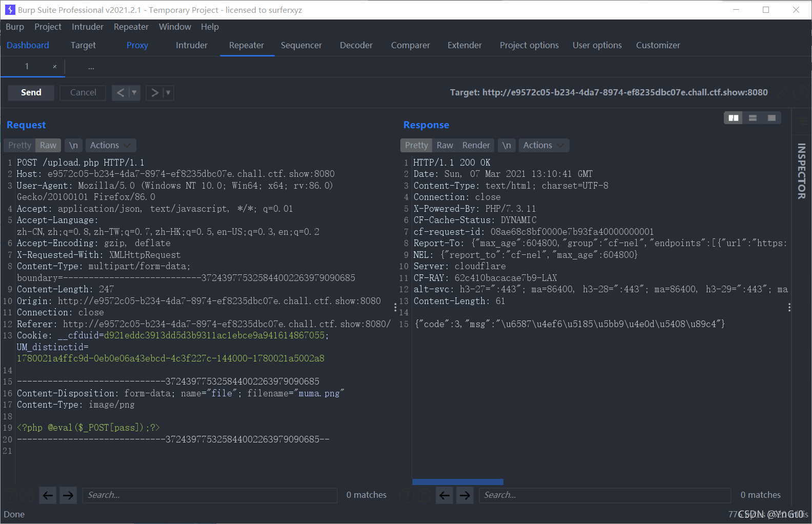Focus the request Search field
The width and height of the screenshot is (812, 524).
click(x=210, y=495)
